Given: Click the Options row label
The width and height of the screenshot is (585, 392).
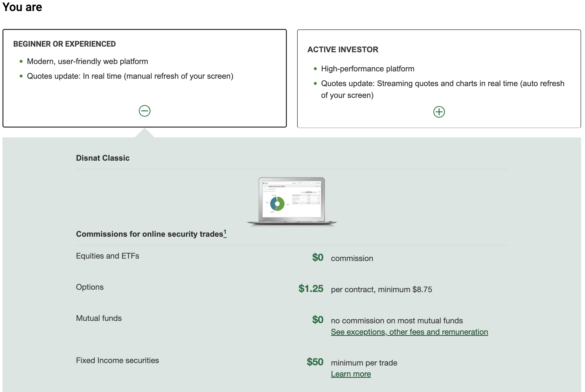Looking at the screenshot, I should pos(90,287).
